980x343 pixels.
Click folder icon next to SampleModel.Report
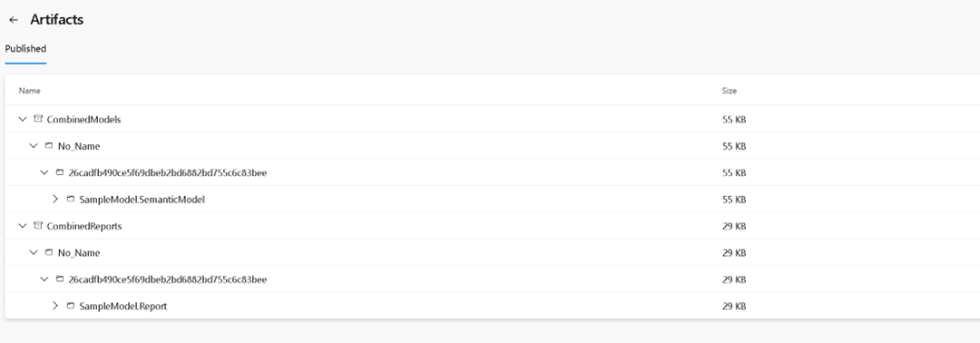coord(71,306)
